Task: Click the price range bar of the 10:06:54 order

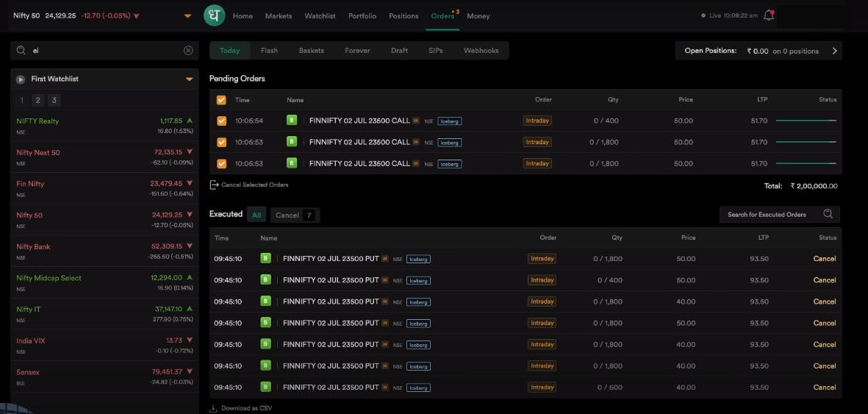Action: coord(806,121)
